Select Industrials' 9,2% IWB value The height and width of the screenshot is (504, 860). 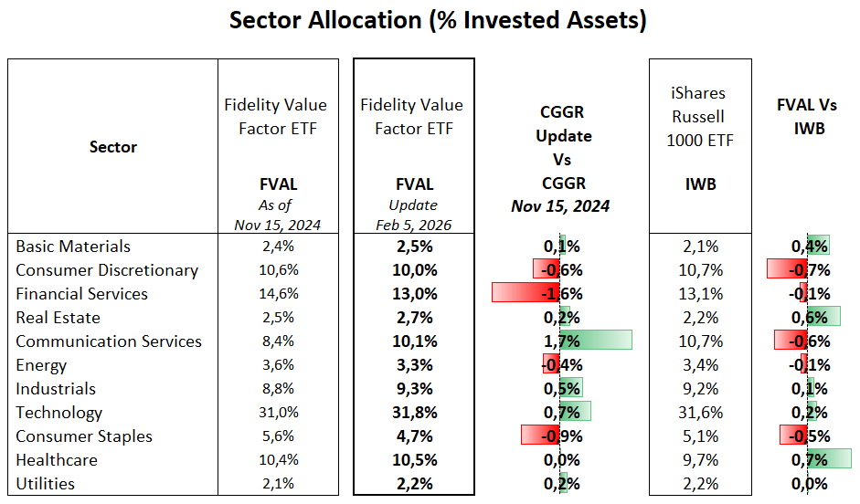700,389
